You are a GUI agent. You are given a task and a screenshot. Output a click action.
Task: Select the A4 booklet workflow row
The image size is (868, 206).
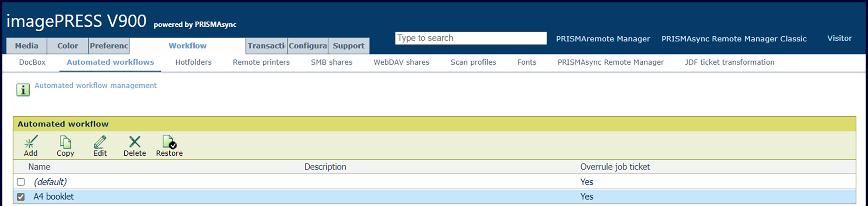(434, 196)
